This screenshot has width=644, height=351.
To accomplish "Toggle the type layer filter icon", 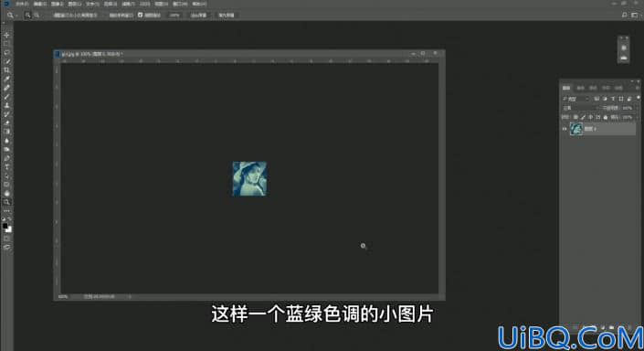I will tap(613, 99).
